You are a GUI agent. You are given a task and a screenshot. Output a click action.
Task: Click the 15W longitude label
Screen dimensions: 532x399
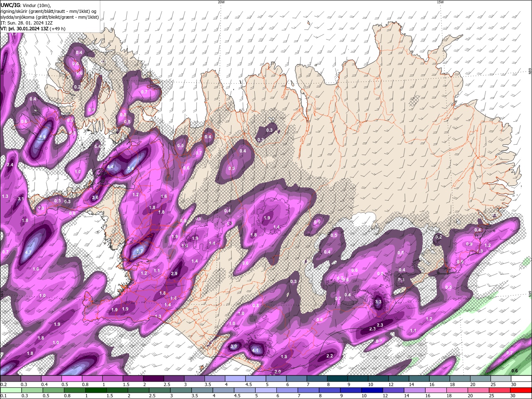coord(440,2)
